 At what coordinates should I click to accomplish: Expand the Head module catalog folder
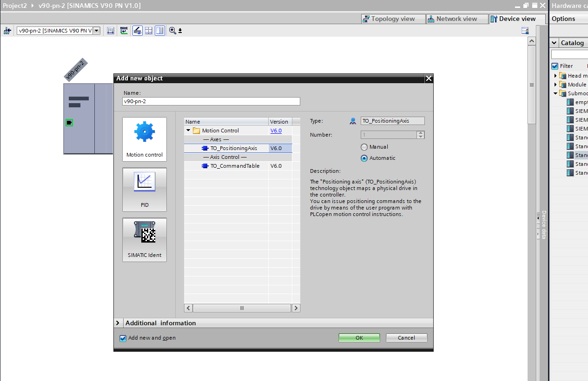555,76
